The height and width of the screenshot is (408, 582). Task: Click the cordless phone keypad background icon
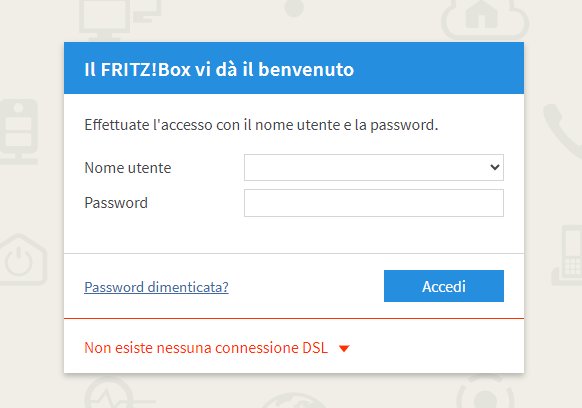(567, 255)
